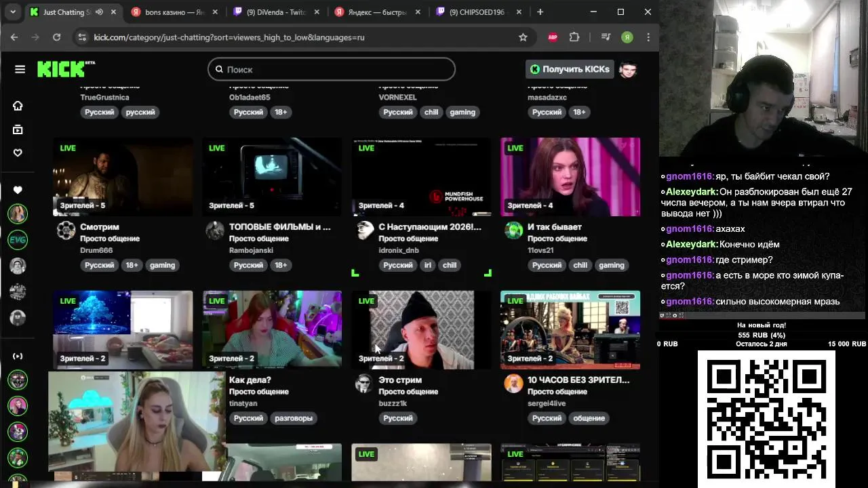The width and height of the screenshot is (868, 488).
Task: View site information icon in address bar
Action: click(x=81, y=37)
